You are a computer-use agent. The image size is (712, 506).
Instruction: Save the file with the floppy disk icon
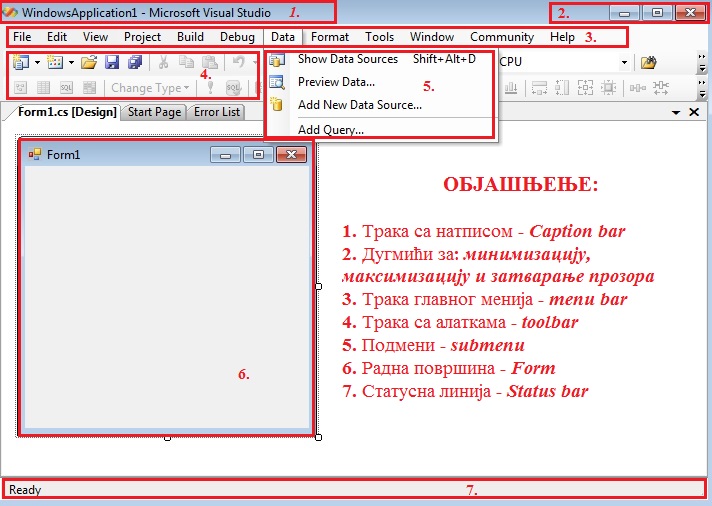coord(112,62)
